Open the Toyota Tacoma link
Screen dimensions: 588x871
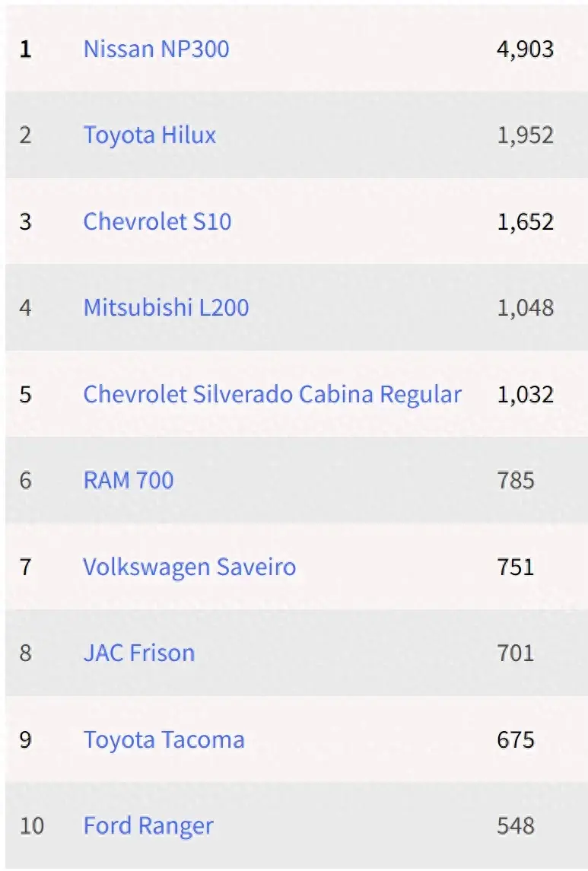click(x=164, y=739)
